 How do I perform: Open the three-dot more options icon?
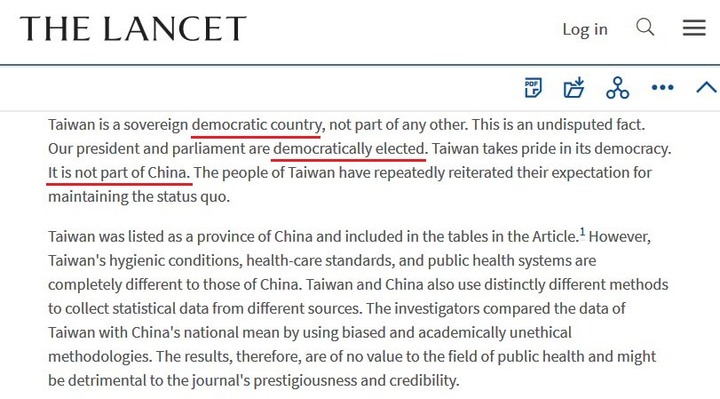pos(663,87)
